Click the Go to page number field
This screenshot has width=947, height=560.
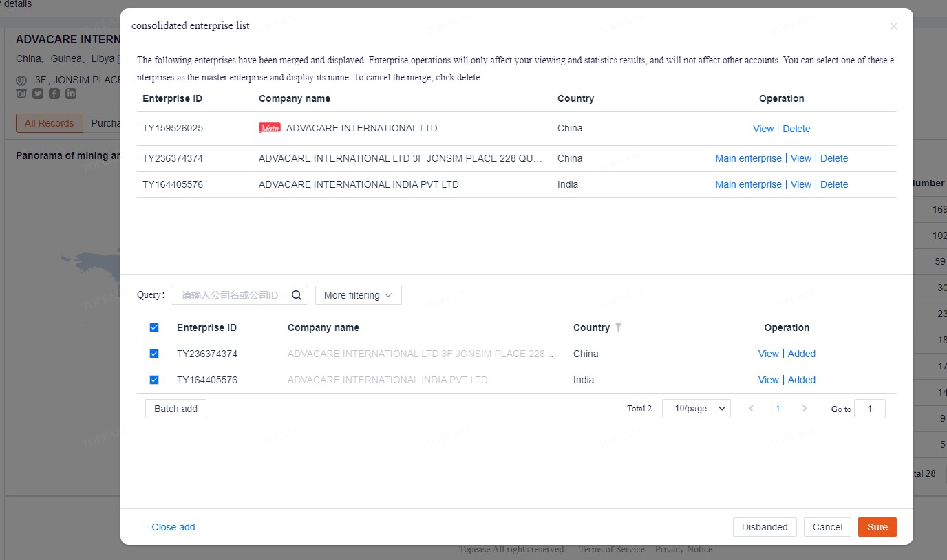[870, 409]
